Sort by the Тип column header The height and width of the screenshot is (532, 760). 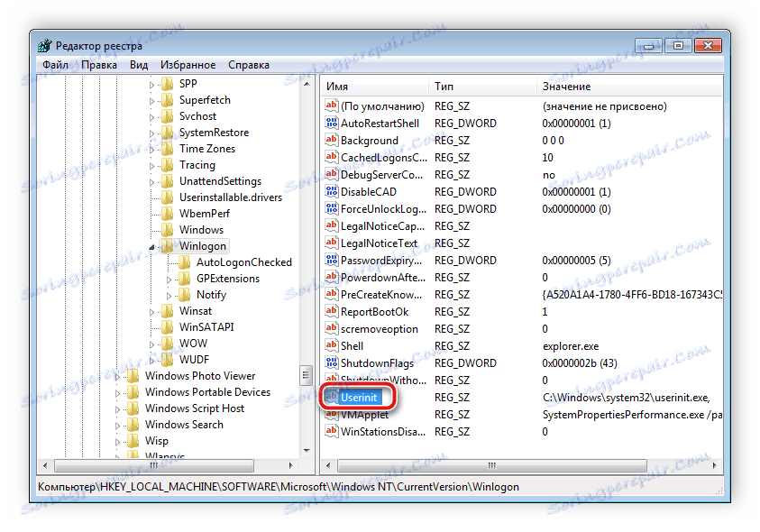(x=482, y=87)
